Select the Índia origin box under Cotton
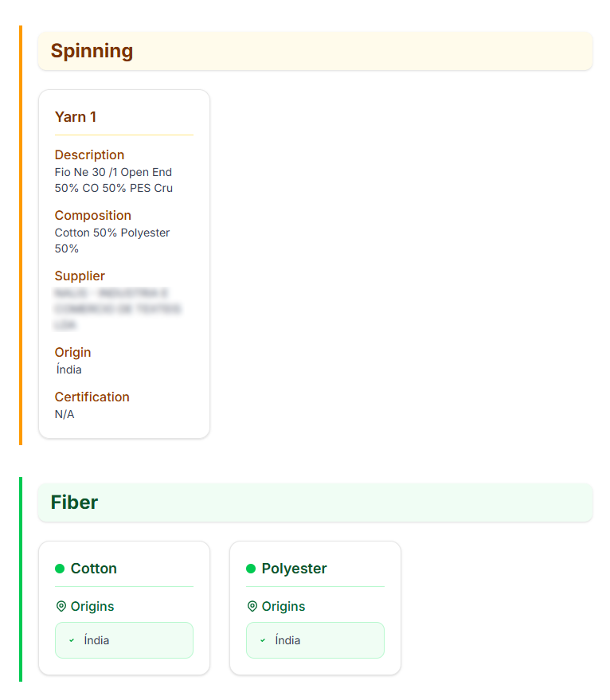This screenshot has width=610, height=700. pyautogui.click(x=124, y=640)
